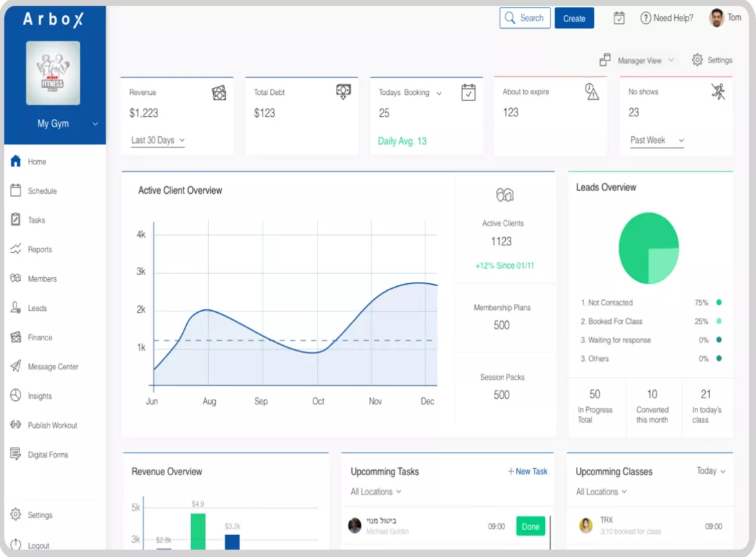
Task: Click the Search field
Action: click(524, 19)
